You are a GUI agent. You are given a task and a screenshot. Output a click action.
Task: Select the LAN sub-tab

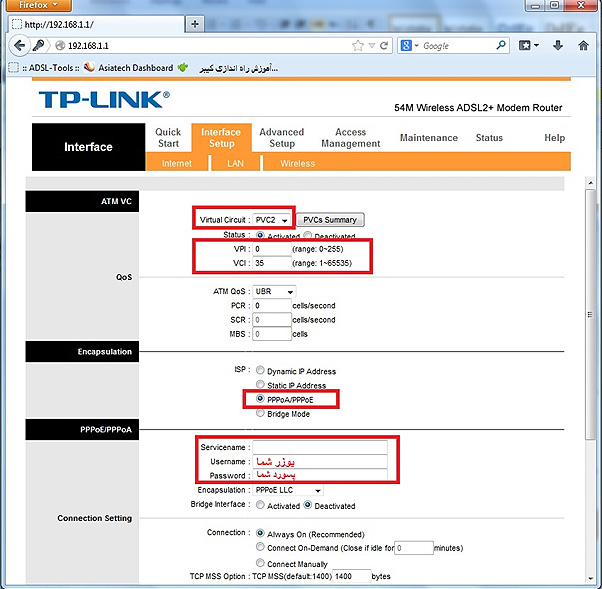[x=235, y=163]
